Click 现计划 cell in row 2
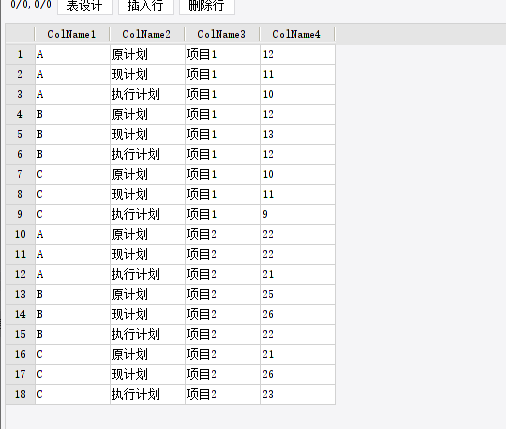This screenshot has height=429, width=506. (148, 74)
